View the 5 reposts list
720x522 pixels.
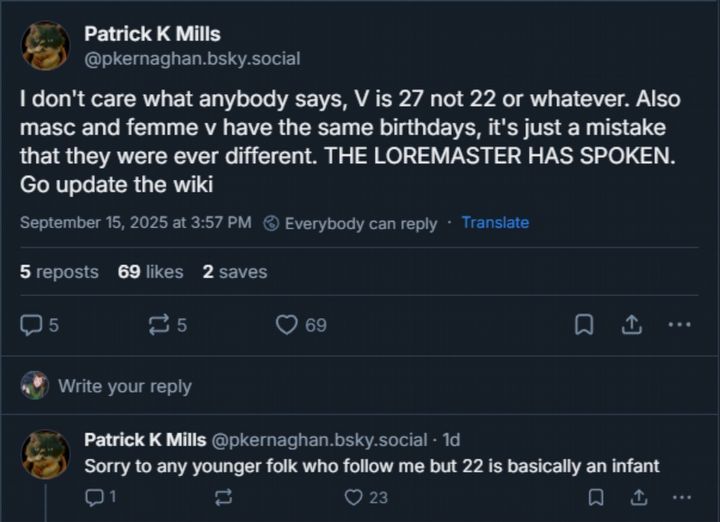click(59, 271)
